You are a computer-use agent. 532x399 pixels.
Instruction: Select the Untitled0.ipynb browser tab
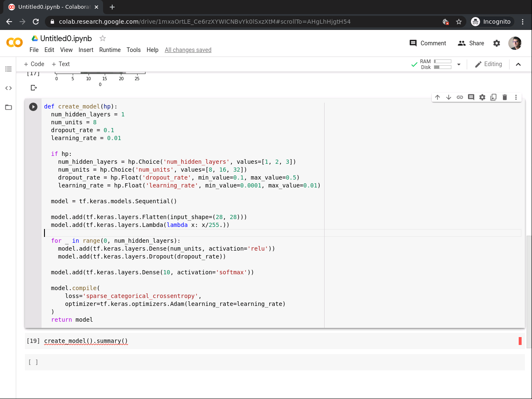point(54,7)
